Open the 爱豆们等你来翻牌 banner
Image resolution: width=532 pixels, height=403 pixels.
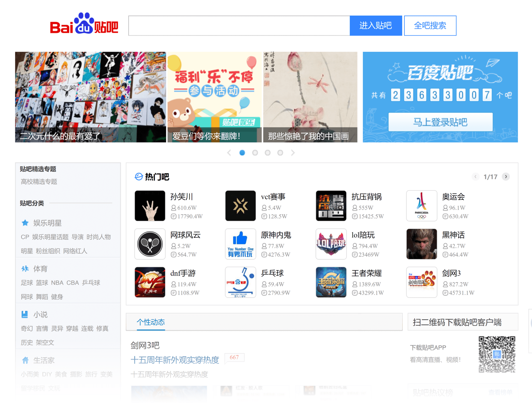point(215,97)
